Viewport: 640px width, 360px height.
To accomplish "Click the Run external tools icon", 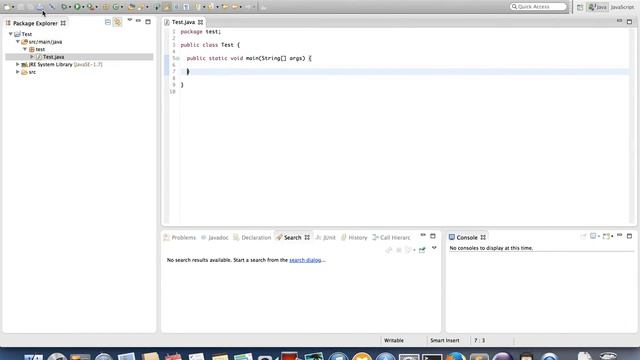I will (x=90, y=7).
